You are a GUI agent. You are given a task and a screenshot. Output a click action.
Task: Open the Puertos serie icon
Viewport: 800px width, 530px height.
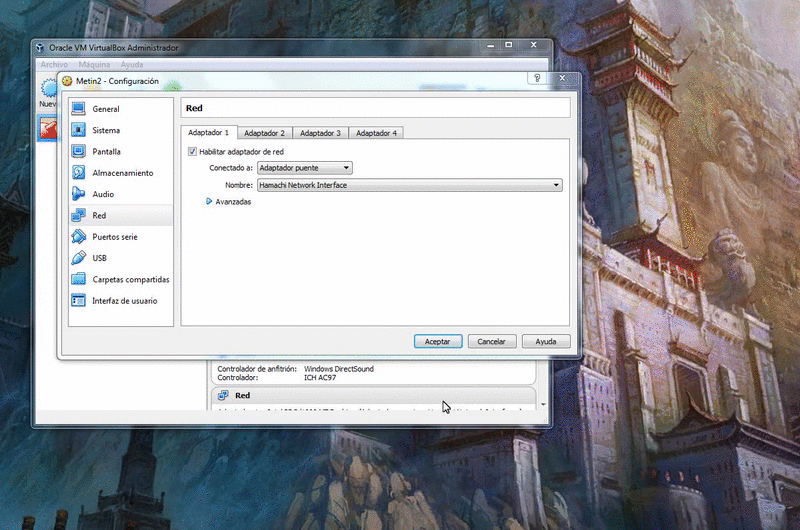click(x=79, y=237)
